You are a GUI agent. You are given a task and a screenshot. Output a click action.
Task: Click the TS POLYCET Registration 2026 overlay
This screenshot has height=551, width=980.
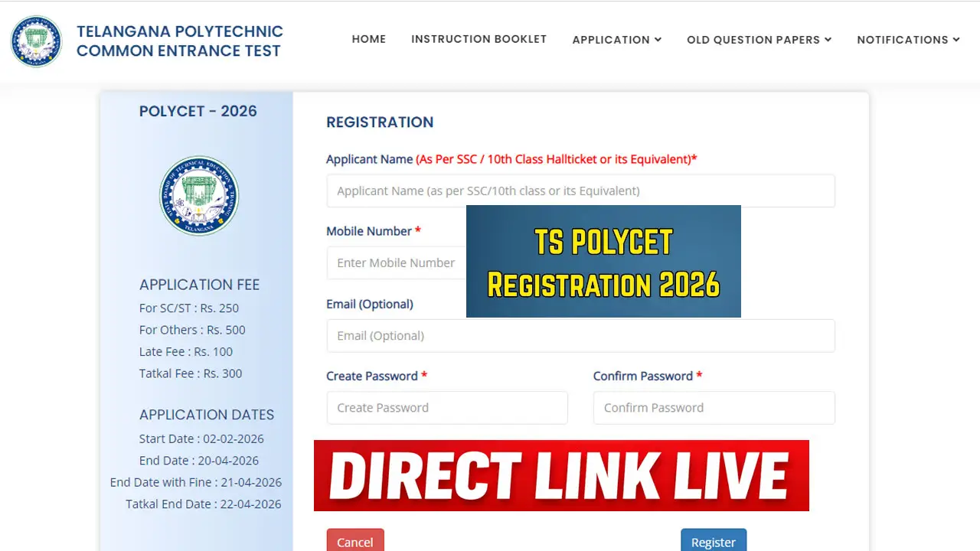pos(603,261)
